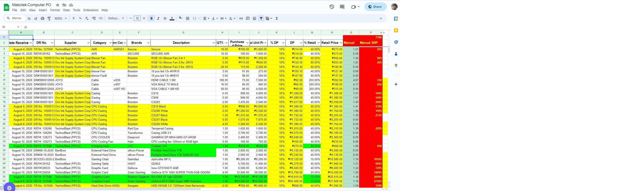644x191 pixels.
Task: Click the version history clock icon
Action: tap(331, 7)
